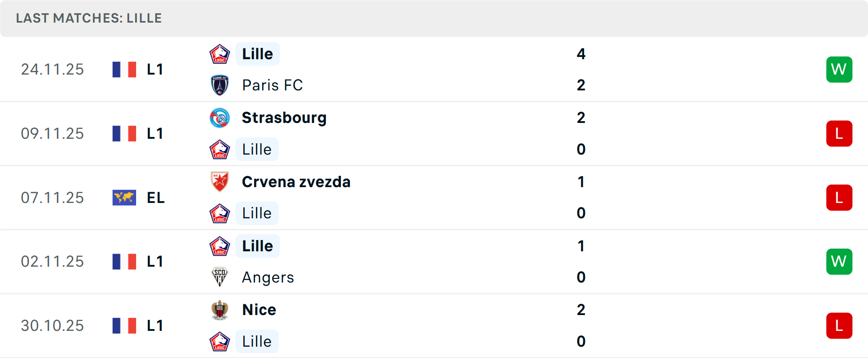
Task: Select the 07.11.25 match date
Action: click(x=52, y=198)
